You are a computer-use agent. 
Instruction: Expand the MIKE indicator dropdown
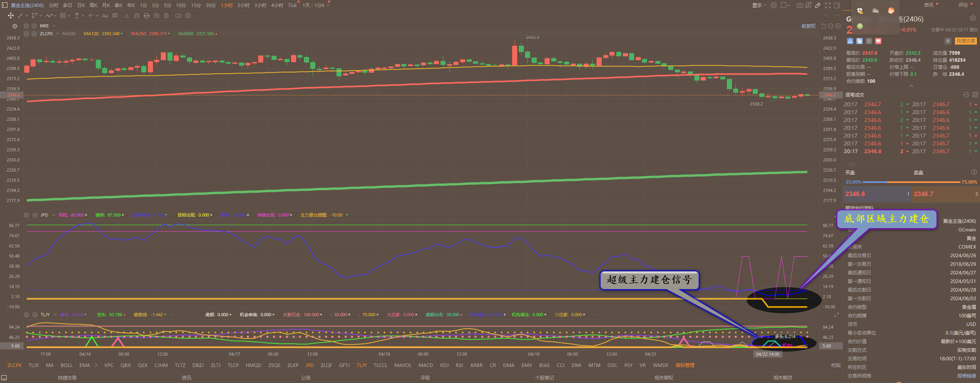(x=54, y=26)
